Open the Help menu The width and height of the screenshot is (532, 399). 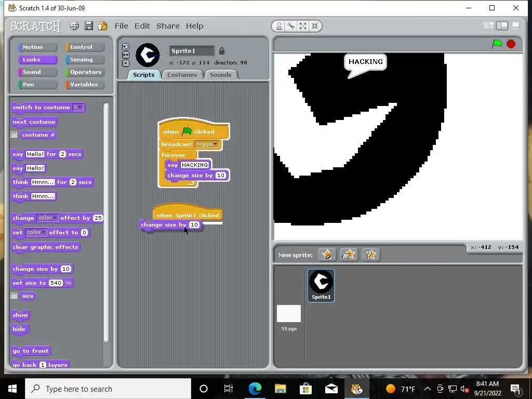(x=194, y=26)
